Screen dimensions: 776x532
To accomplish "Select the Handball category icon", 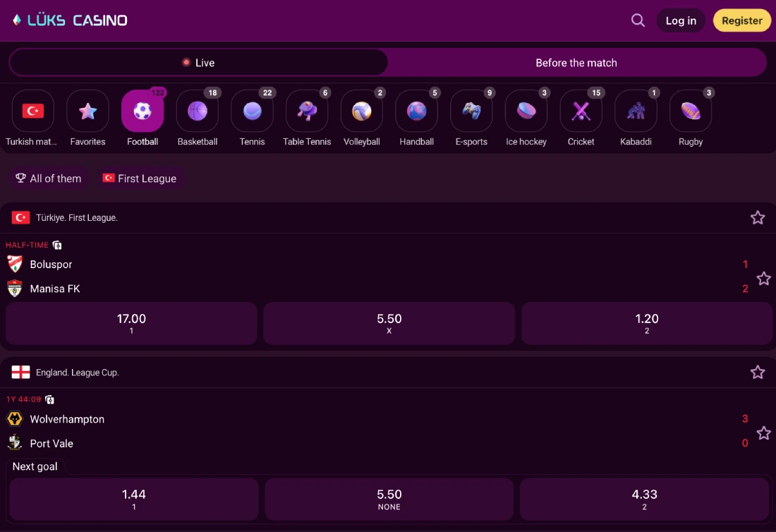I will [x=417, y=111].
